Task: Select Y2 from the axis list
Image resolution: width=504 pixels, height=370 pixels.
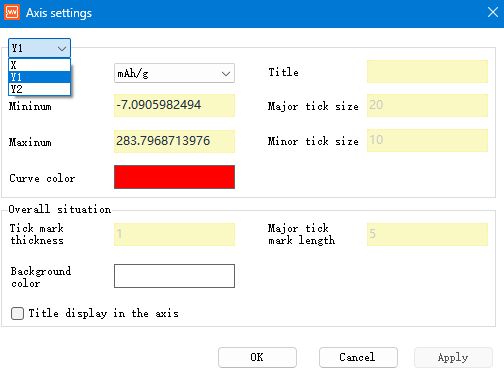Action: point(39,89)
